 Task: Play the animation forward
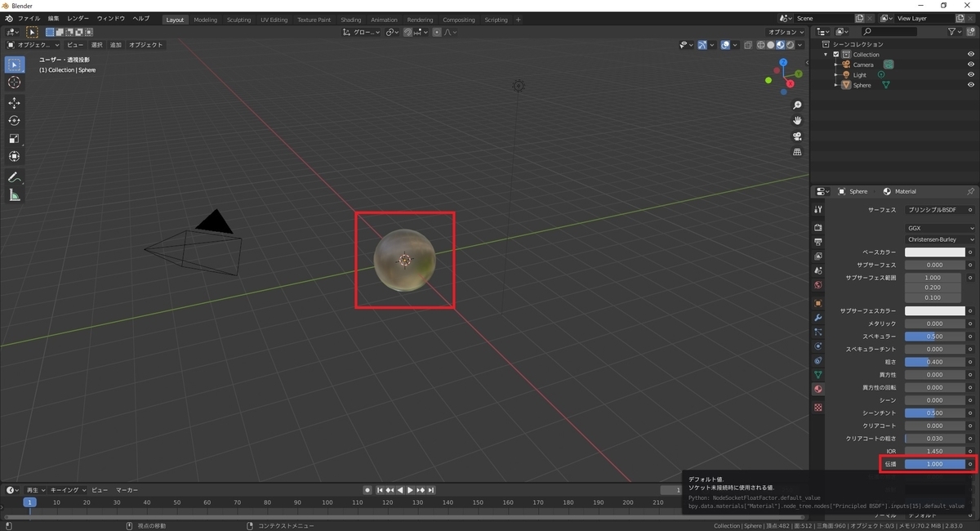pyautogui.click(x=410, y=490)
